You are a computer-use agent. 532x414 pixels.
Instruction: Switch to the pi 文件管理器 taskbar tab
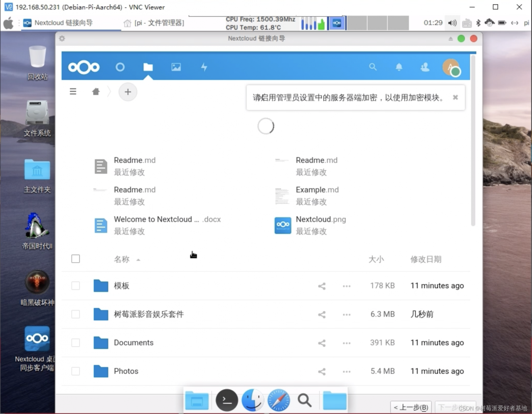pyautogui.click(x=155, y=23)
